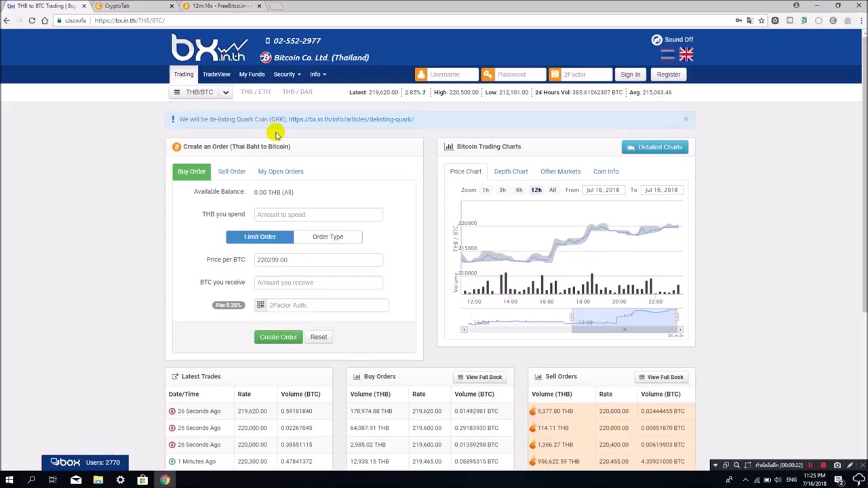Open the Security dropdown menu
868x488 pixels.
(x=287, y=75)
